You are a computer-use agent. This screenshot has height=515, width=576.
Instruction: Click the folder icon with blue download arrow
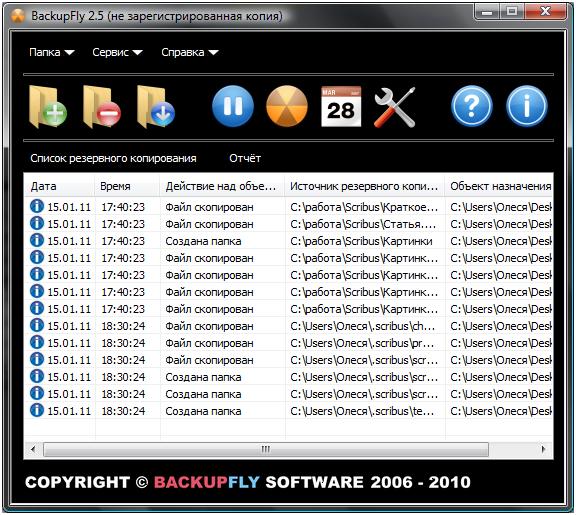(x=156, y=107)
